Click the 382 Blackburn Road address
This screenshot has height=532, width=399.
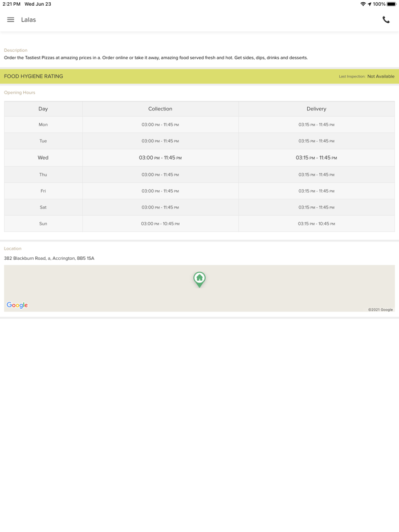pyautogui.click(x=49, y=258)
